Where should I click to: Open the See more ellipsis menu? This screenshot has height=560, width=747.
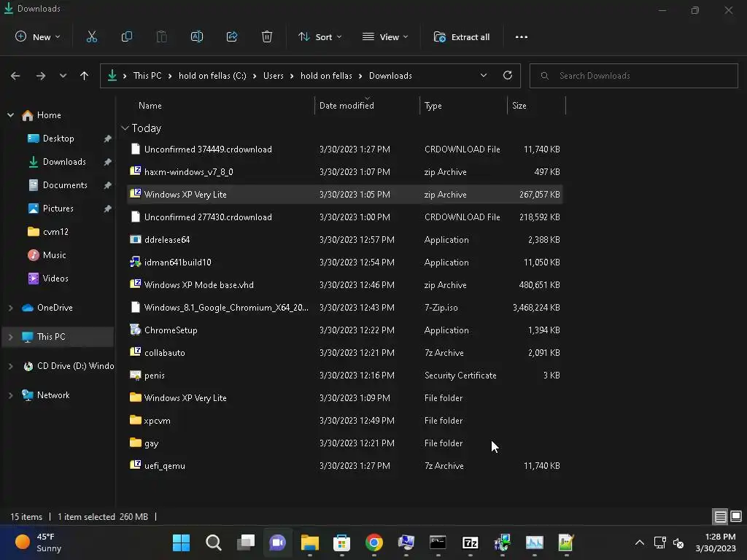[x=521, y=36]
